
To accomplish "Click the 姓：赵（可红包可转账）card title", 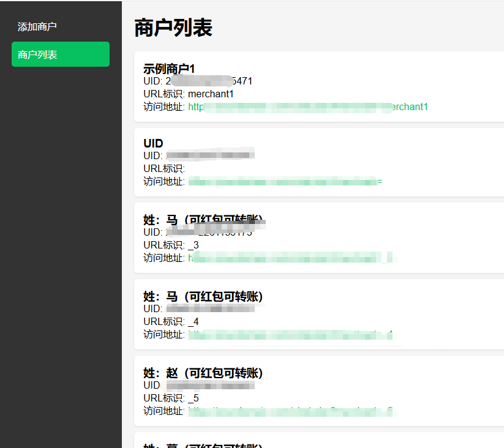I will (203, 373).
